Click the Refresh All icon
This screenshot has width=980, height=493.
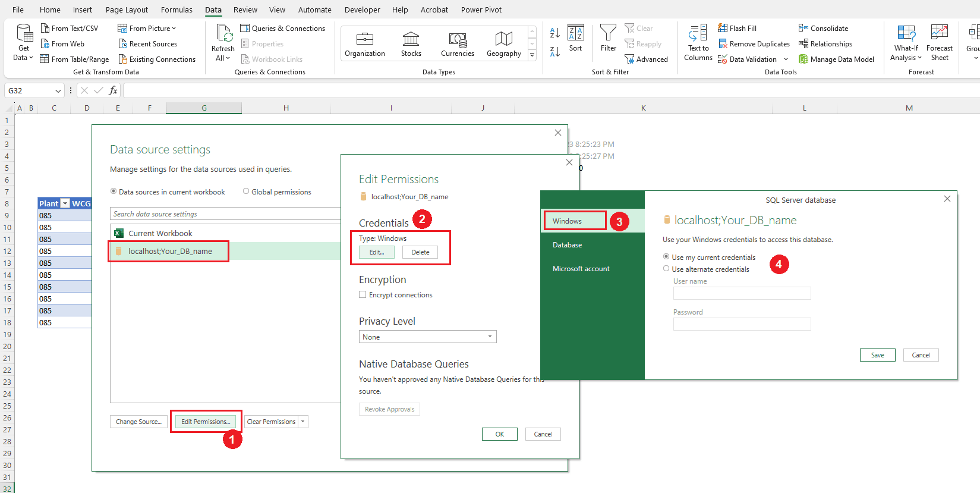(223, 33)
